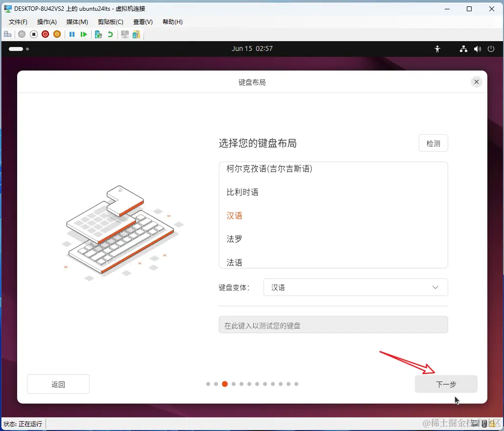This screenshot has height=431, width=504.
Task: Click the grey enhanced session monitor icon
Action: coord(125,34)
